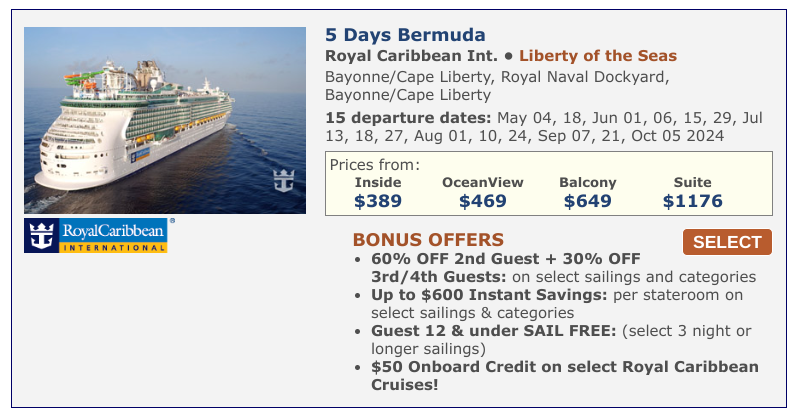Select the Inside $389 price
This screenshot has width=812, height=410.
pyautogui.click(x=378, y=192)
